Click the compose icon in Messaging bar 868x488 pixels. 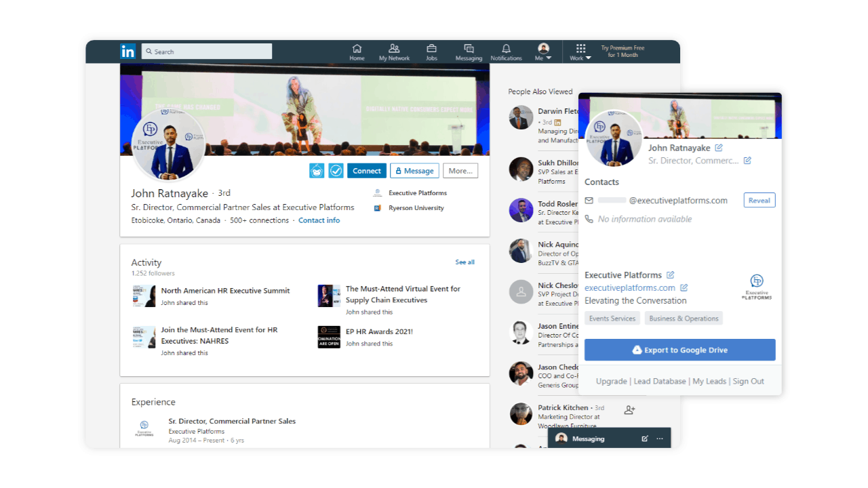tap(645, 439)
